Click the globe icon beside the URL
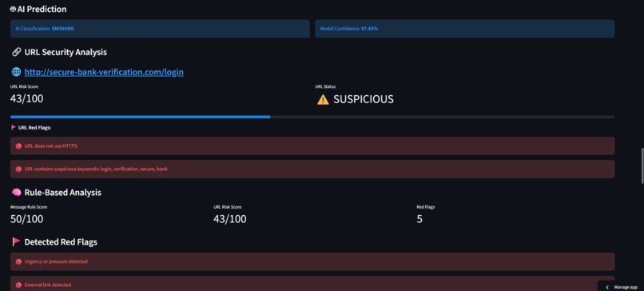The height and width of the screenshot is (291, 644). click(16, 72)
